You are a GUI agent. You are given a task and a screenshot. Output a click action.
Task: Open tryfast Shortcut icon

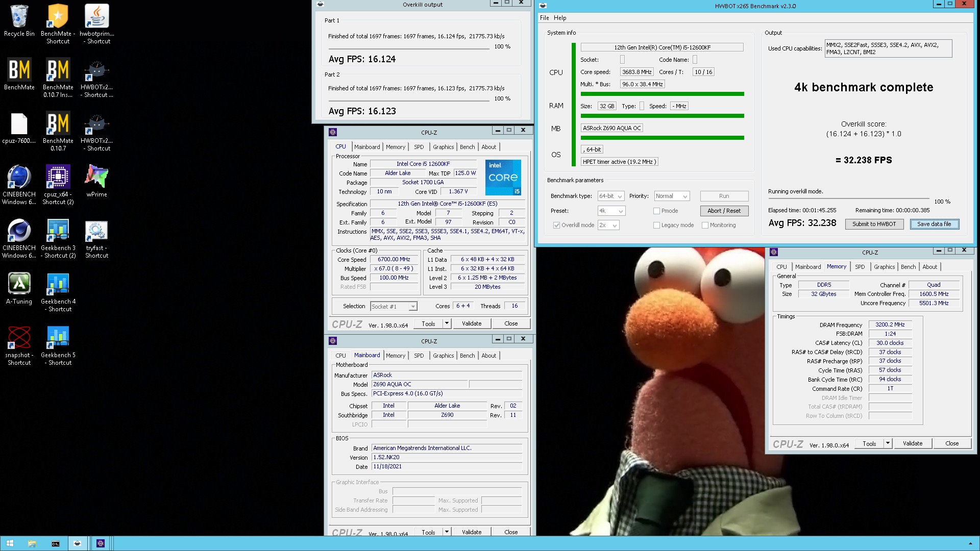point(96,239)
